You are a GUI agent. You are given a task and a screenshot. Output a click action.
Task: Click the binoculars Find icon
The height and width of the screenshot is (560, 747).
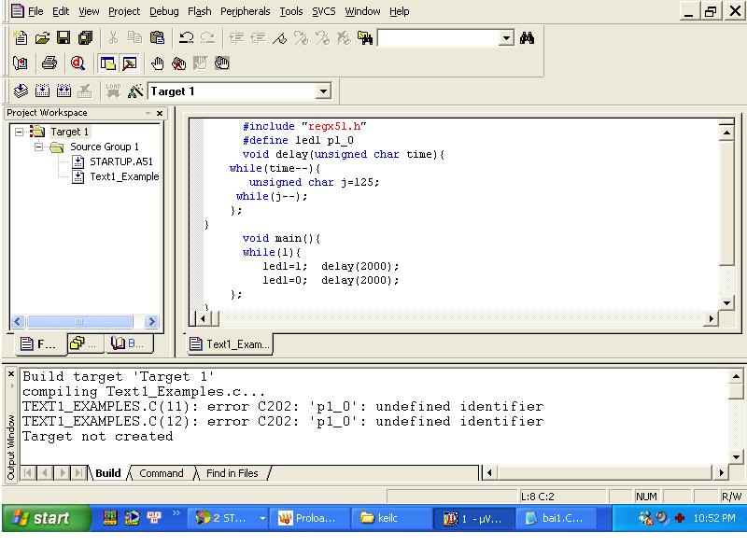(527, 38)
